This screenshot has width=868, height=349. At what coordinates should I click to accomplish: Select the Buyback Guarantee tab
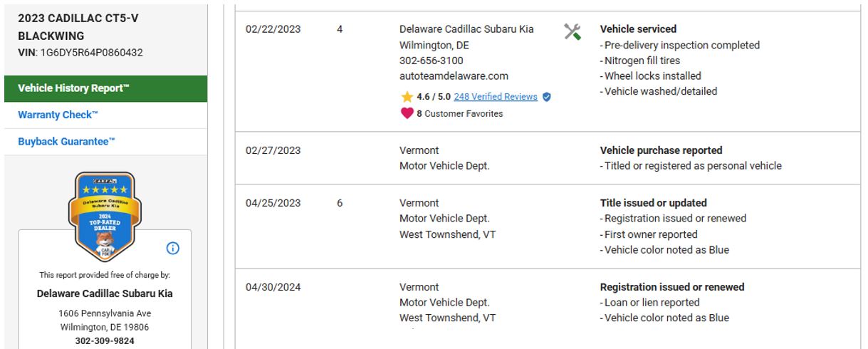coord(66,141)
